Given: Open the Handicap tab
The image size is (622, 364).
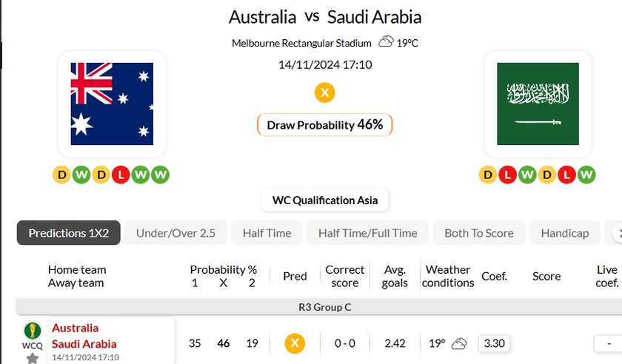Looking at the screenshot, I should 564,233.
